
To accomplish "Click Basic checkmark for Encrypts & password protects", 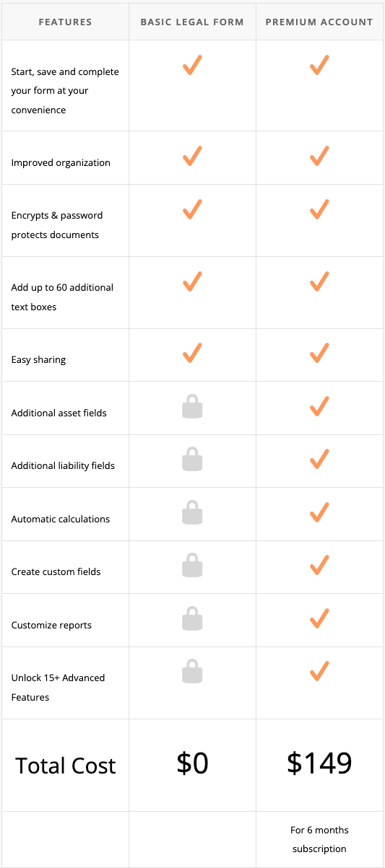I will 192,209.
